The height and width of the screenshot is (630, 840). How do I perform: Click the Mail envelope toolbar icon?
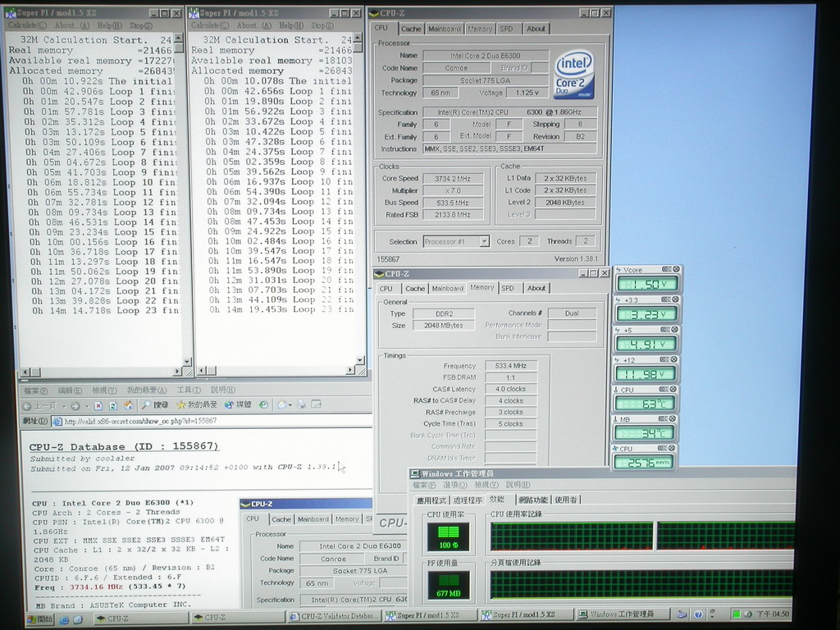tap(282, 404)
